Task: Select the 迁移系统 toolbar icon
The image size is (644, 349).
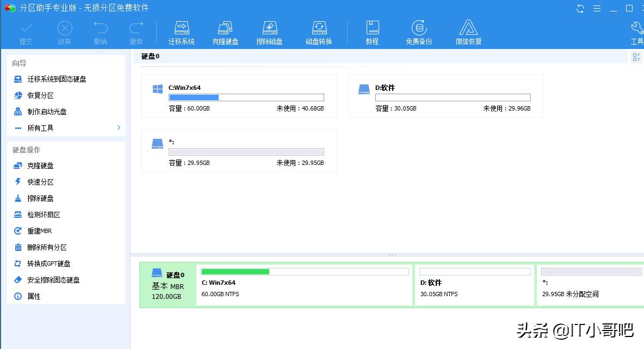Action: [181, 31]
